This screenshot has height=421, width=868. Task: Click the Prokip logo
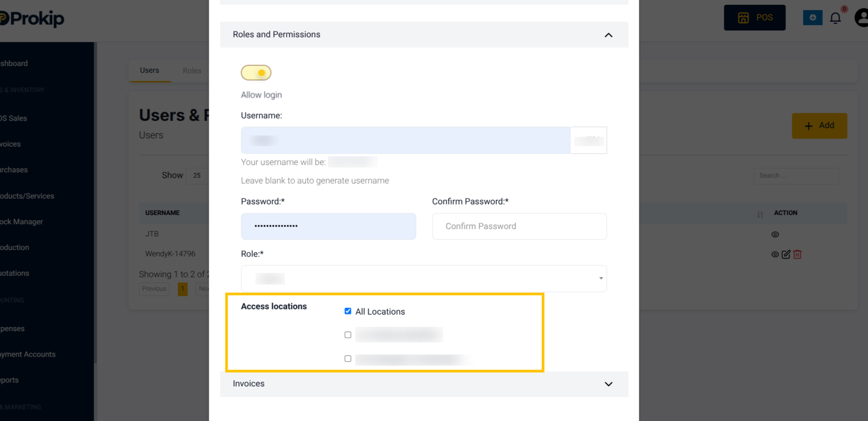click(32, 18)
